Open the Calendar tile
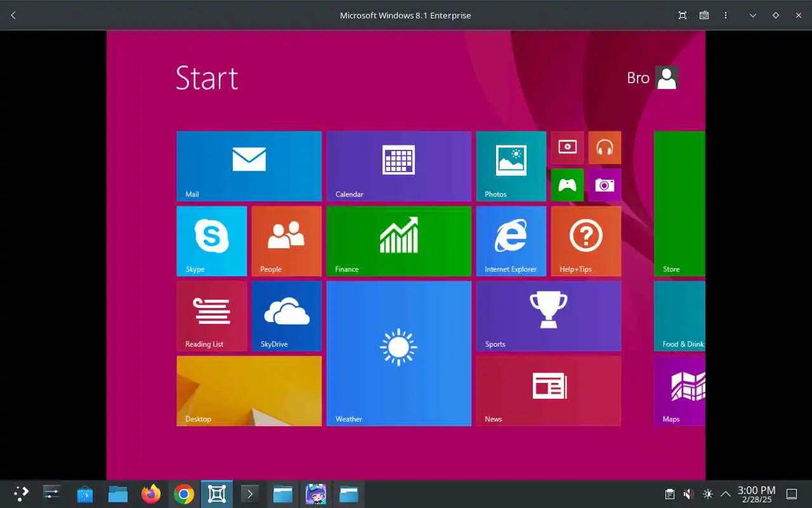 pyautogui.click(x=398, y=166)
